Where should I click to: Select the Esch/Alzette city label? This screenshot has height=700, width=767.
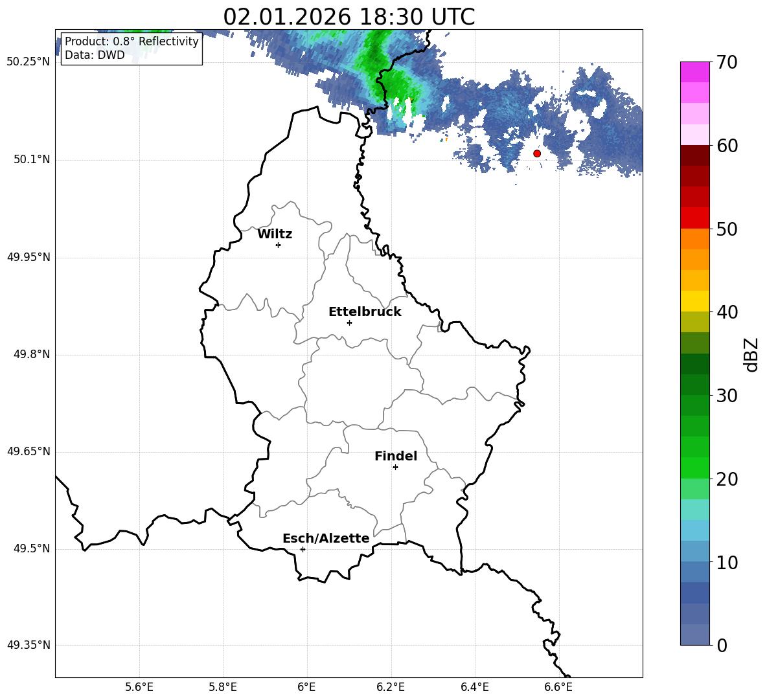click(326, 538)
